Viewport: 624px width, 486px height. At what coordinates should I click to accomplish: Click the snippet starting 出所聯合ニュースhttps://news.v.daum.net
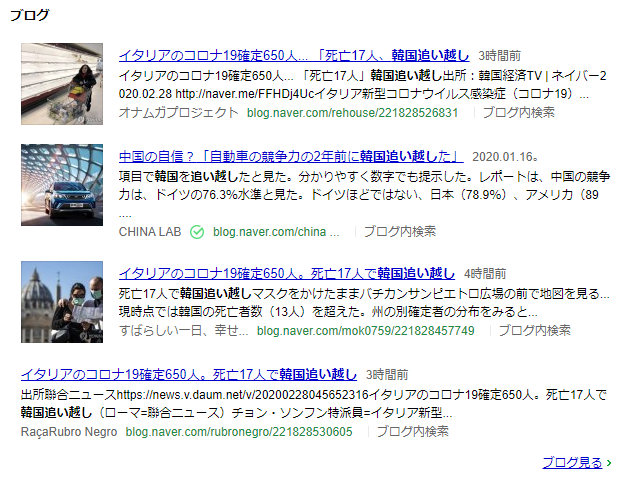[314, 404]
